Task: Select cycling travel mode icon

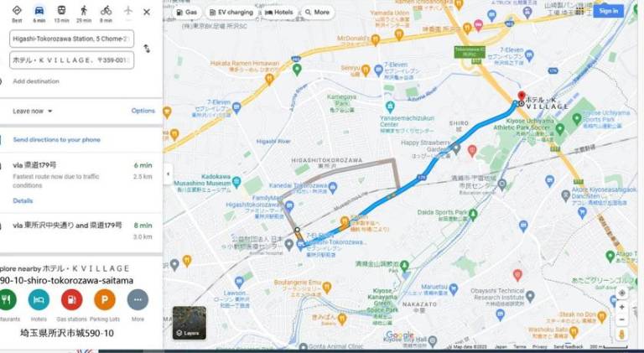Action: click(106, 10)
